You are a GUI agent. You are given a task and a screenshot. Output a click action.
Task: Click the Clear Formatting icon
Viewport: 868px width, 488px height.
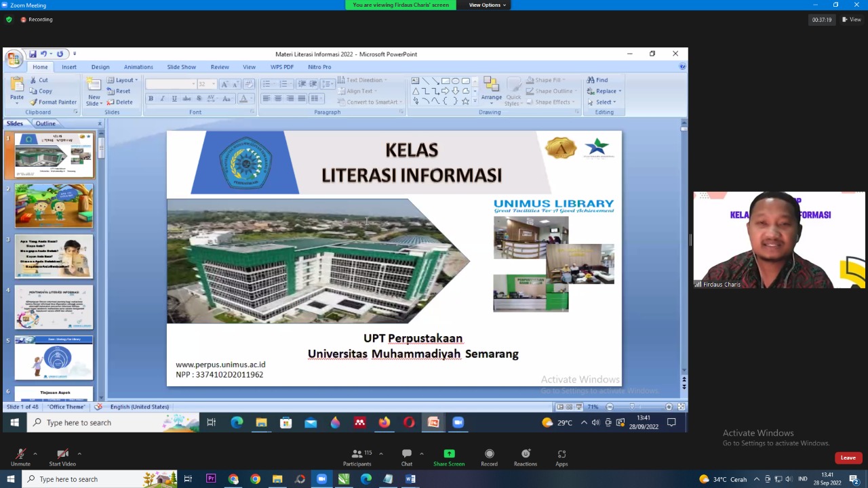(x=249, y=84)
